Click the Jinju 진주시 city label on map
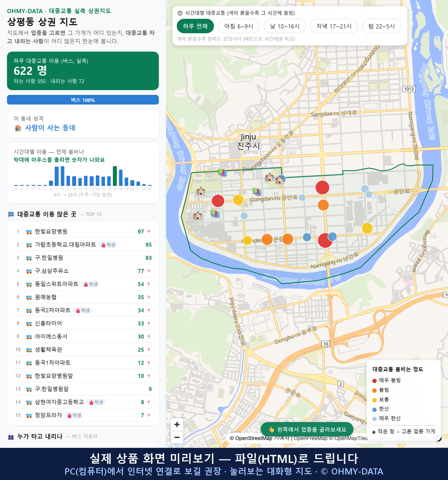Viewport: 448px width, 480px height. [x=248, y=141]
